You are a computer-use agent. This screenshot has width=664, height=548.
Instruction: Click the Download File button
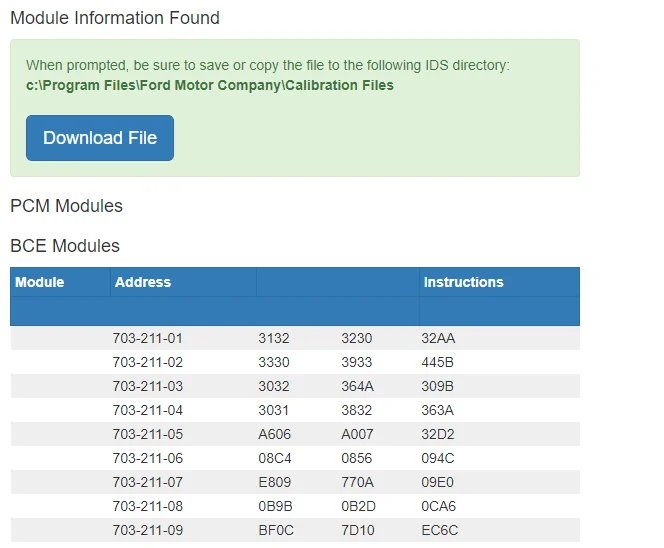pyautogui.click(x=100, y=138)
